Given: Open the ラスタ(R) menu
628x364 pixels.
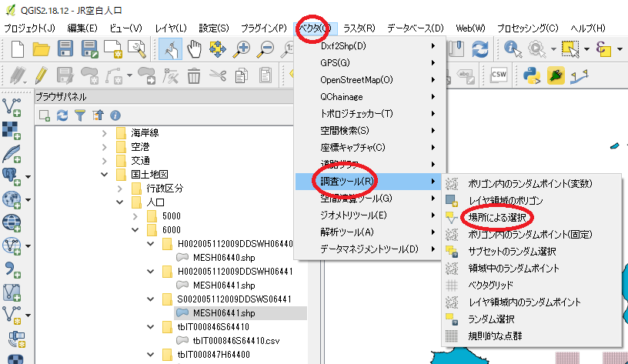Looking at the screenshot, I should coord(359,28).
